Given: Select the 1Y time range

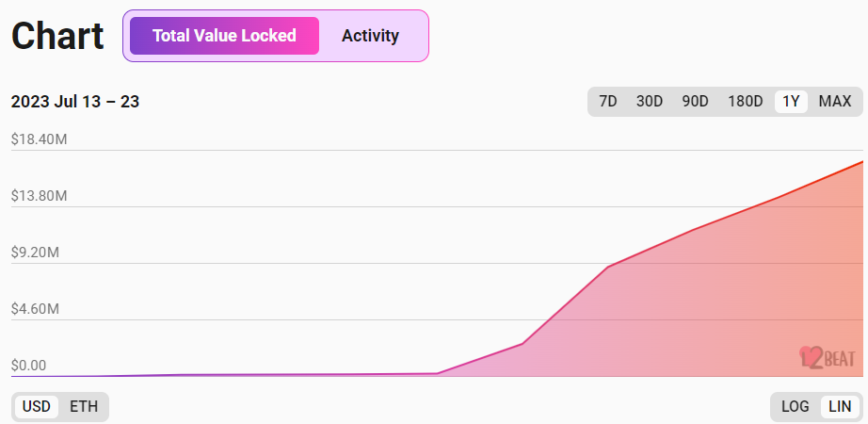Looking at the screenshot, I should [x=791, y=102].
